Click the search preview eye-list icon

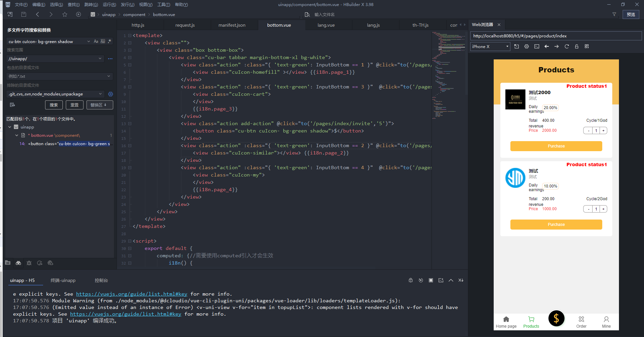coord(12,105)
